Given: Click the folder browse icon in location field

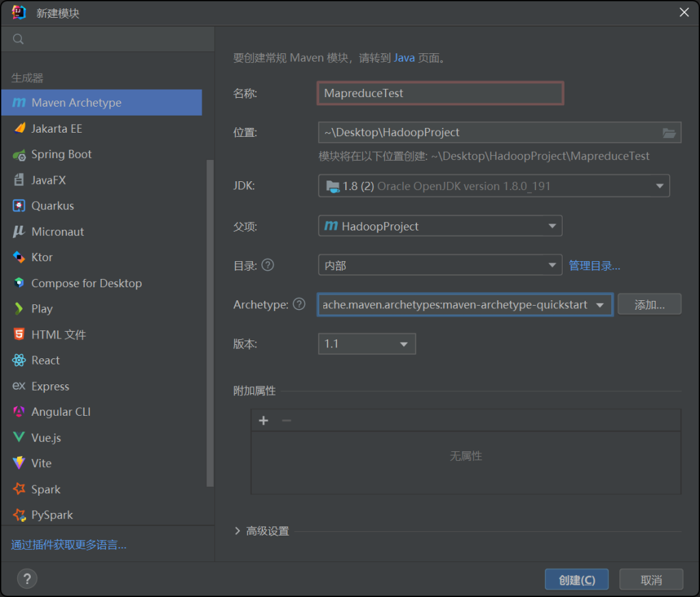Looking at the screenshot, I should pyautogui.click(x=669, y=133).
